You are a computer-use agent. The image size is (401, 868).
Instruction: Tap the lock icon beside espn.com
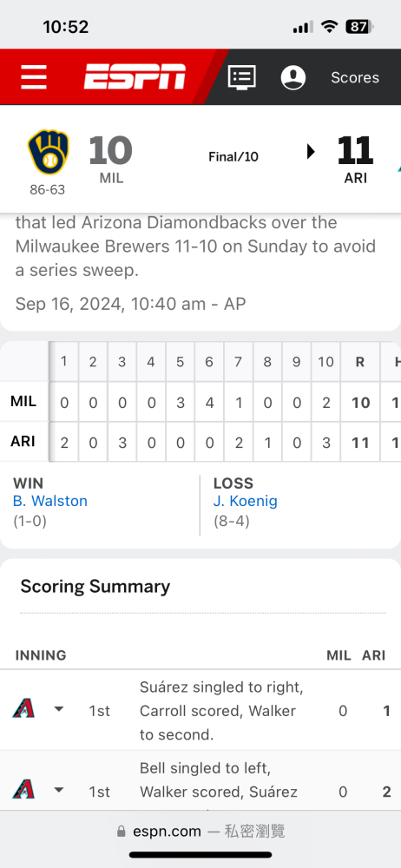(x=122, y=832)
